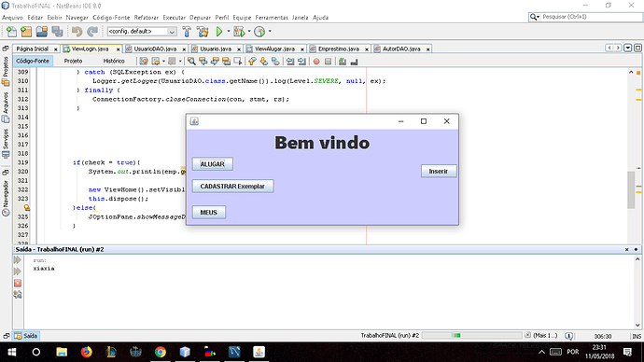Click the Save All toolbar icon
644x362 pixels.
[x=57, y=31]
